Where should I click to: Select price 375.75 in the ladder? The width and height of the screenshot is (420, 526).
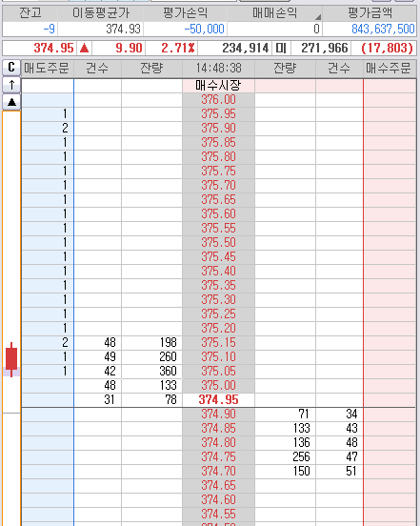(x=218, y=172)
